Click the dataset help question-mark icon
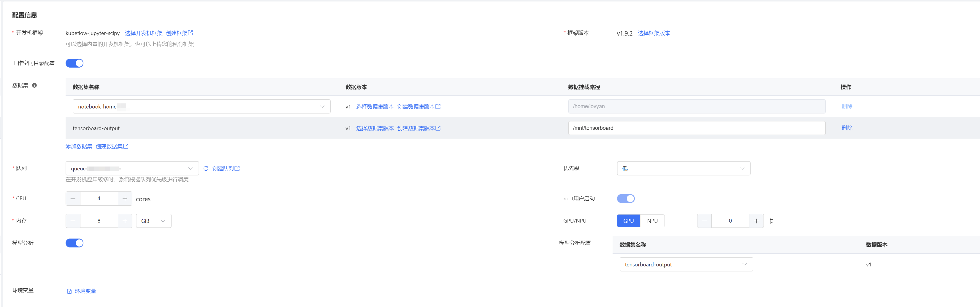980x307 pixels. [34, 85]
